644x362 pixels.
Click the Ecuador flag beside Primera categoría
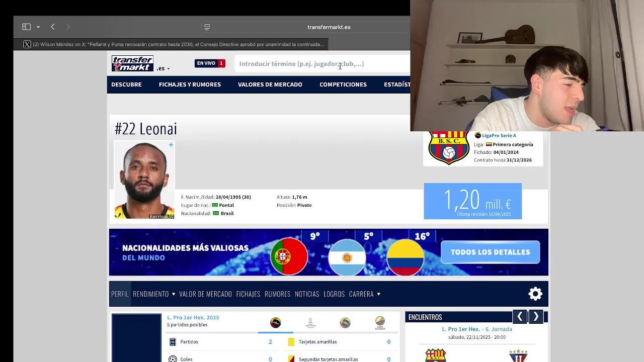click(489, 144)
